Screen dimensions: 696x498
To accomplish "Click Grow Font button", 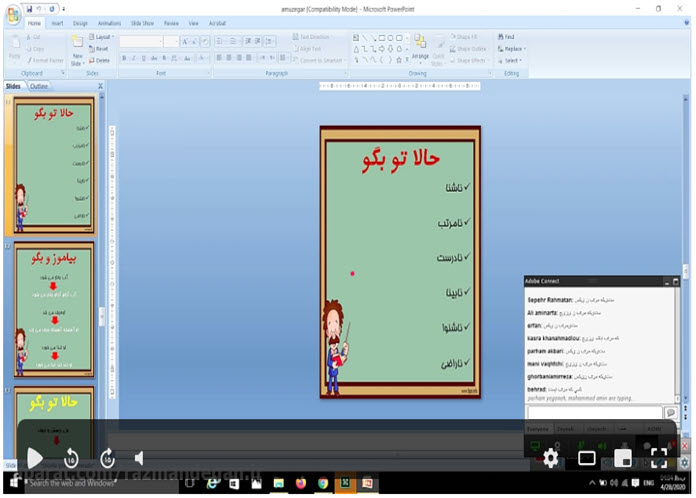I will coord(185,42).
